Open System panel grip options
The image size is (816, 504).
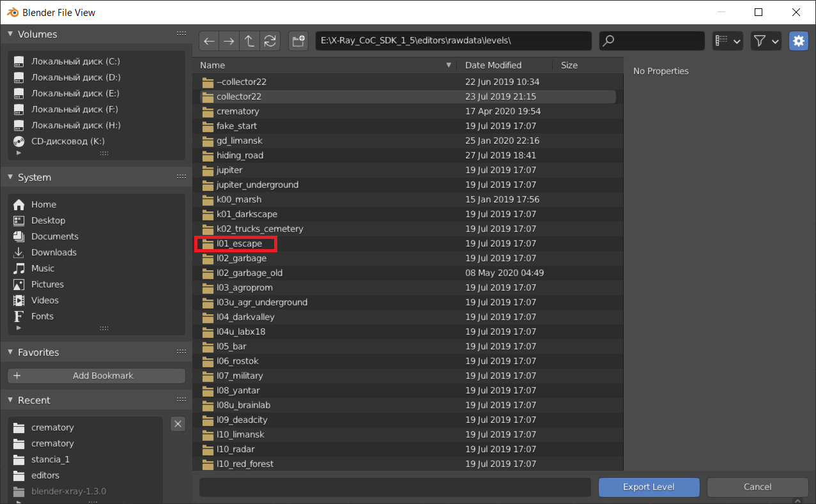click(x=181, y=177)
